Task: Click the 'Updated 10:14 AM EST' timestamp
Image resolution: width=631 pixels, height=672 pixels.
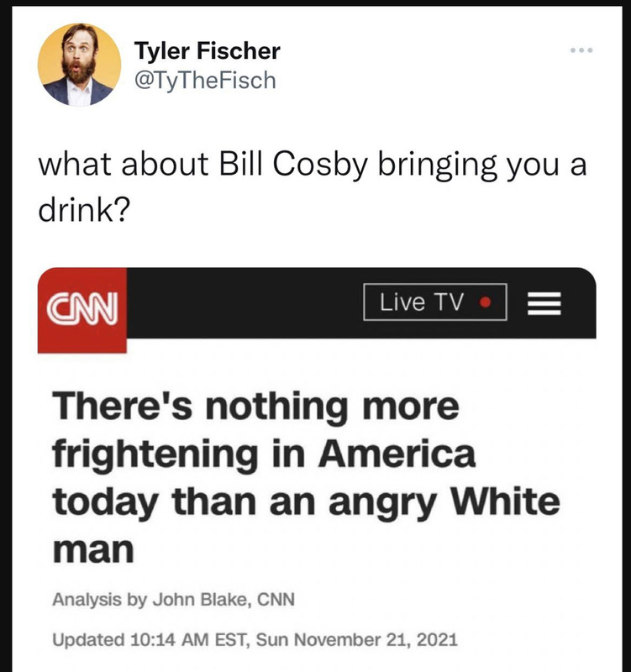Action: click(150, 640)
